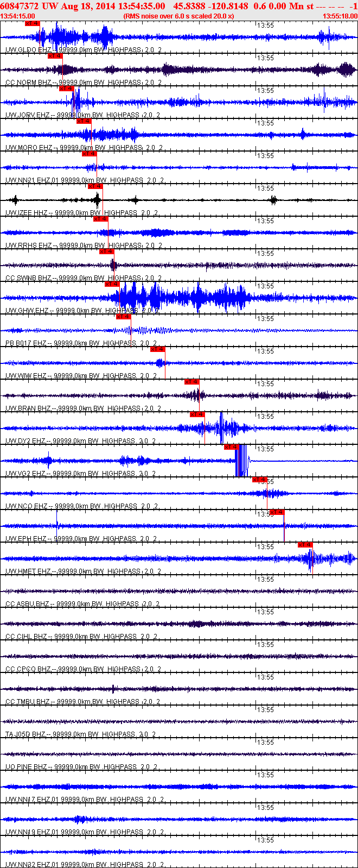This screenshot has width=358, height=868.
Task: Click the CC.NORM BHZ station label
Action: [x=84, y=83]
